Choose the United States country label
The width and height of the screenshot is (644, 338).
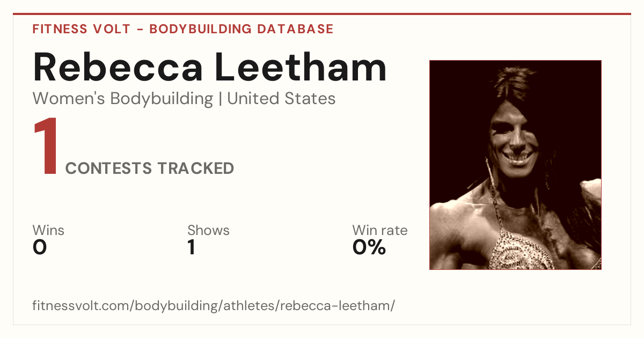click(281, 99)
